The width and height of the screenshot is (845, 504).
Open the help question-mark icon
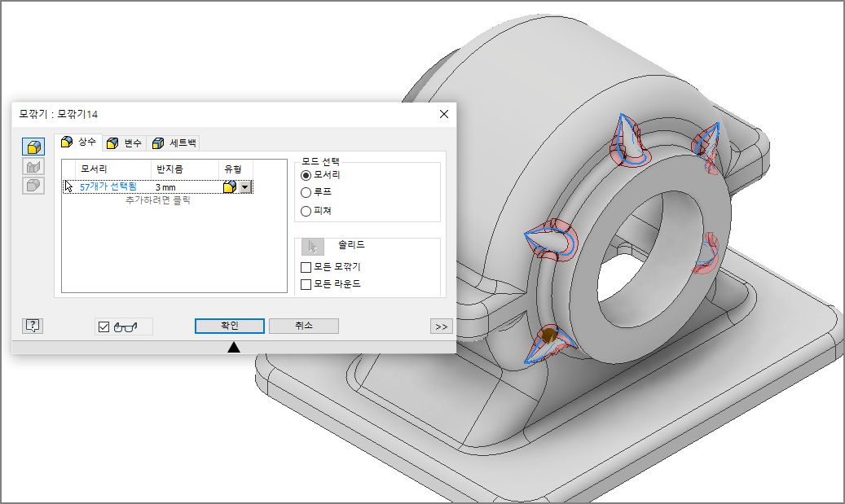33,325
